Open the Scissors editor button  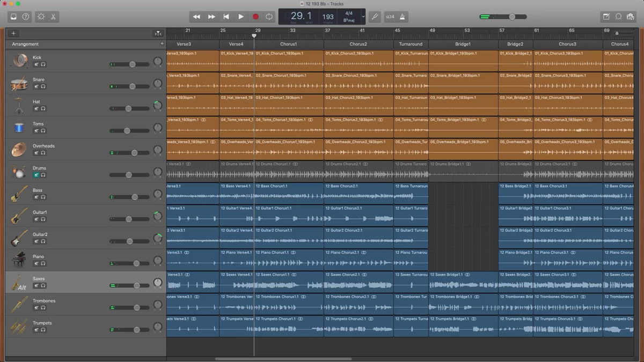[54, 17]
